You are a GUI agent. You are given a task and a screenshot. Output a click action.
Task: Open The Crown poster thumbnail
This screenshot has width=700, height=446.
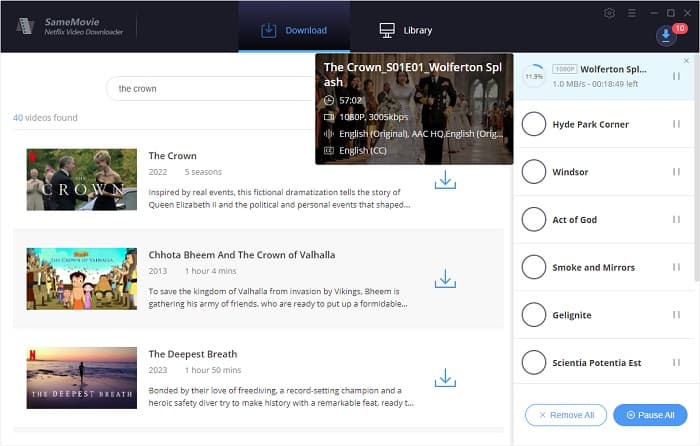pyautogui.click(x=82, y=180)
